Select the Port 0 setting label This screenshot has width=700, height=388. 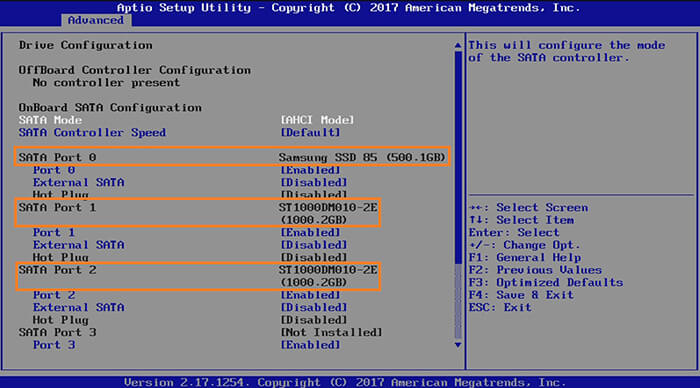(54, 170)
